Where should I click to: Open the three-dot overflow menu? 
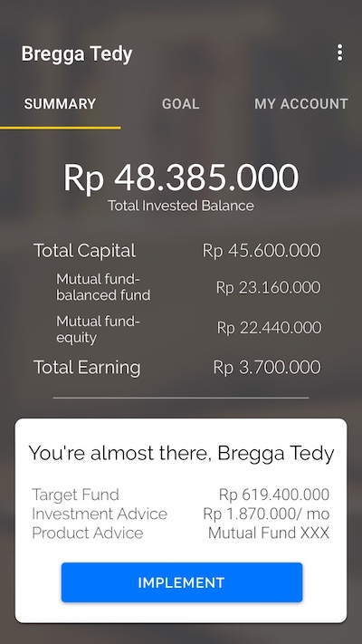pos(339,53)
